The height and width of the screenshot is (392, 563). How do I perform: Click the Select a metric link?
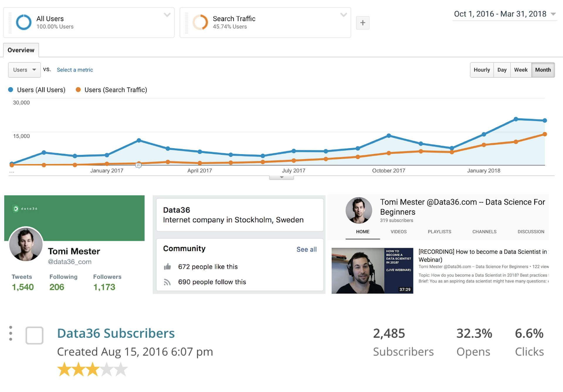(75, 70)
